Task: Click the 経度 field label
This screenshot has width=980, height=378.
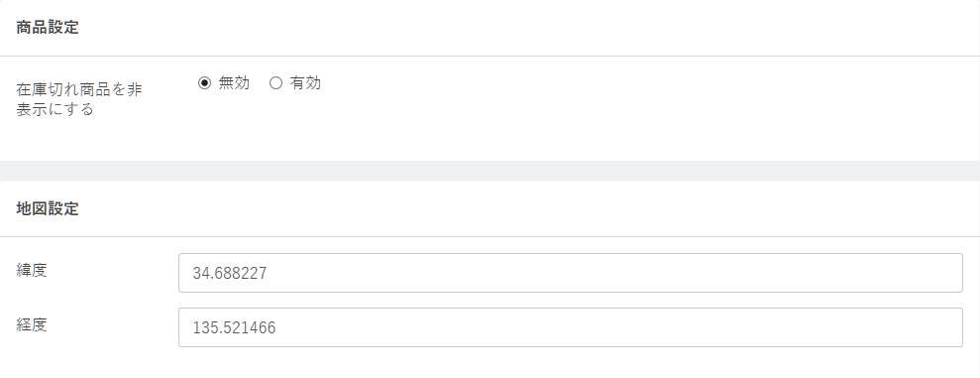Action: click(x=32, y=324)
